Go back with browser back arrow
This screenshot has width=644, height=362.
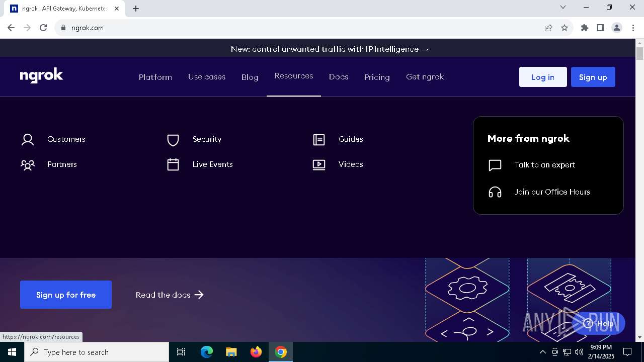[x=11, y=28]
